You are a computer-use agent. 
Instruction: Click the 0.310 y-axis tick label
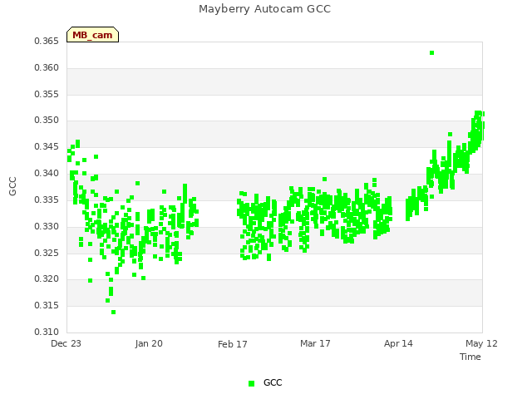[47, 332]
